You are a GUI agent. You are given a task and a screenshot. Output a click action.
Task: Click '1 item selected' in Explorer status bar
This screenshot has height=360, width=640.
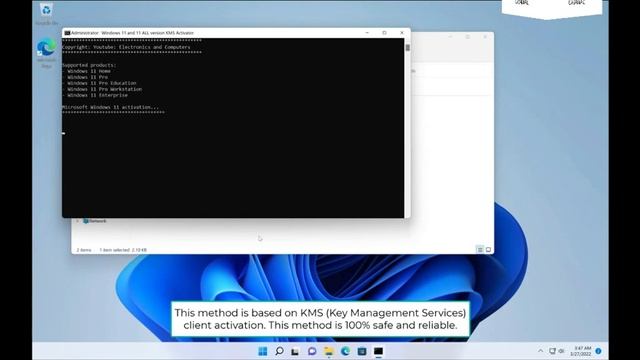point(115,250)
